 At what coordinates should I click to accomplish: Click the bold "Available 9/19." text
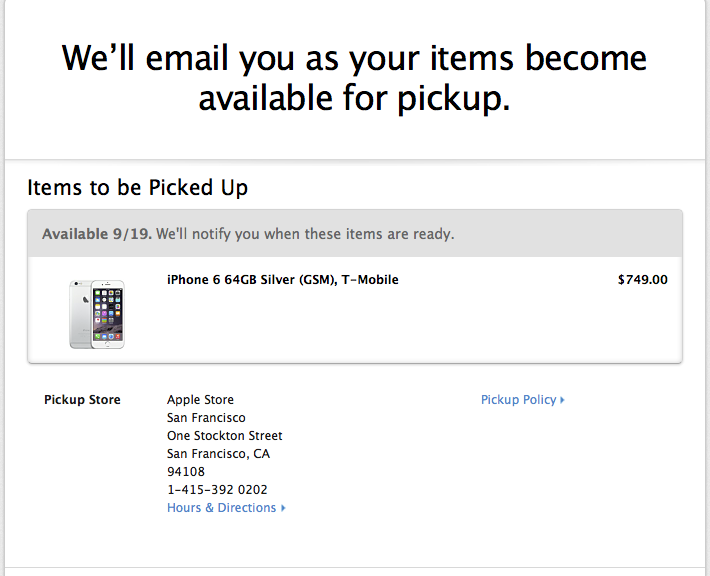[96, 235]
